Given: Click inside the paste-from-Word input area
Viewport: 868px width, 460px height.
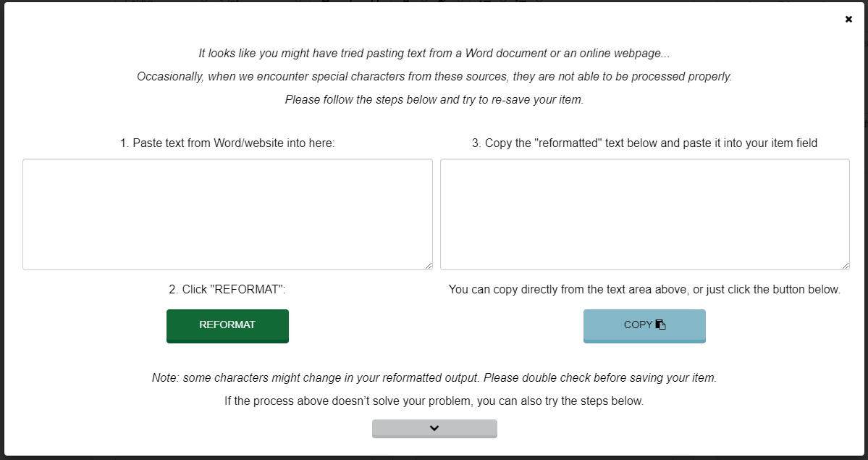Looking at the screenshot, I should point(227,214).
